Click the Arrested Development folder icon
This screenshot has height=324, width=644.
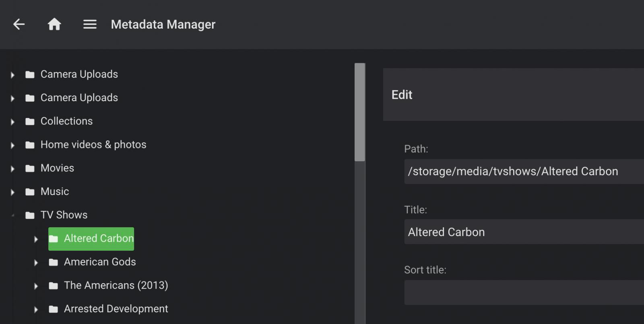pyautogui.click(x=53, y=309)
